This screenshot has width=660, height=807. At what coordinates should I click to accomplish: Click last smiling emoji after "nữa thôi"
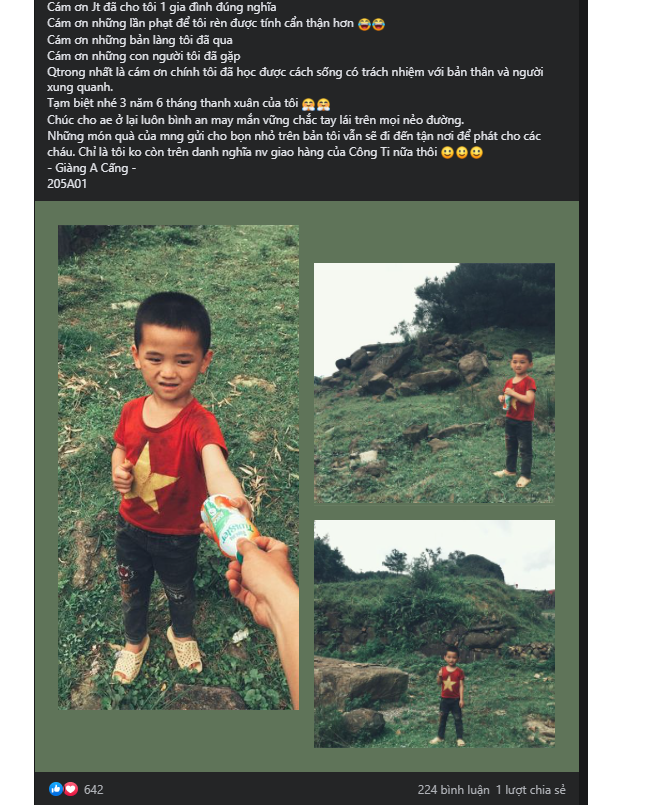477,153
